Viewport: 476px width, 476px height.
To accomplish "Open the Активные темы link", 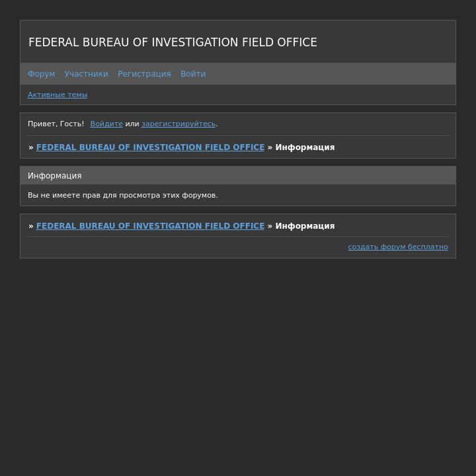I will click(58, 95).
